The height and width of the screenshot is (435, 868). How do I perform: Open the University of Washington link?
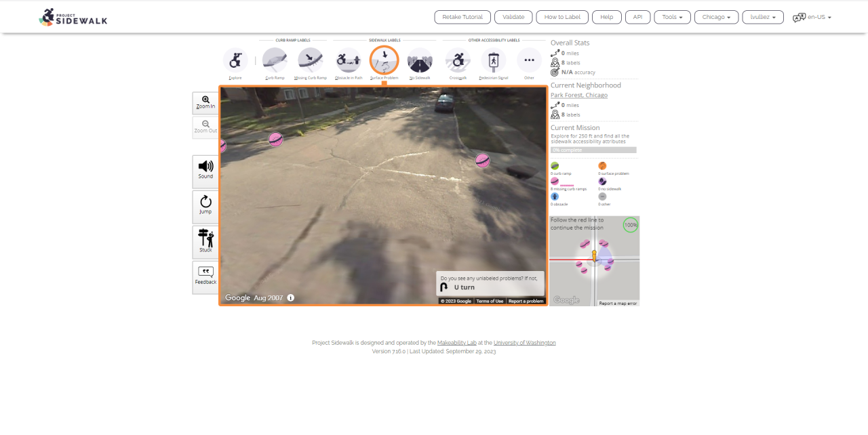point(525,343)
